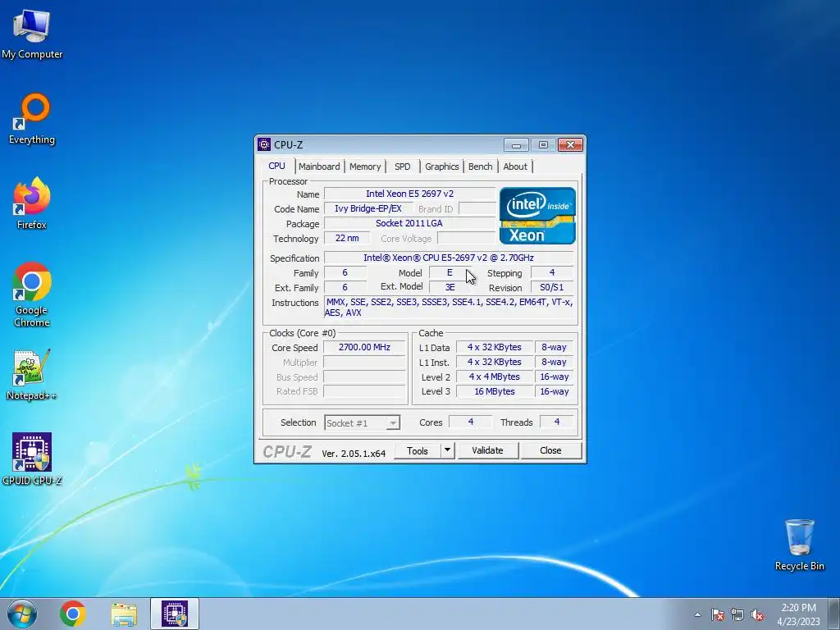The width and height of the screenshot is (840, 630).
Task: Expand the Tools dropdown arrow
Action: pos(447,450)
